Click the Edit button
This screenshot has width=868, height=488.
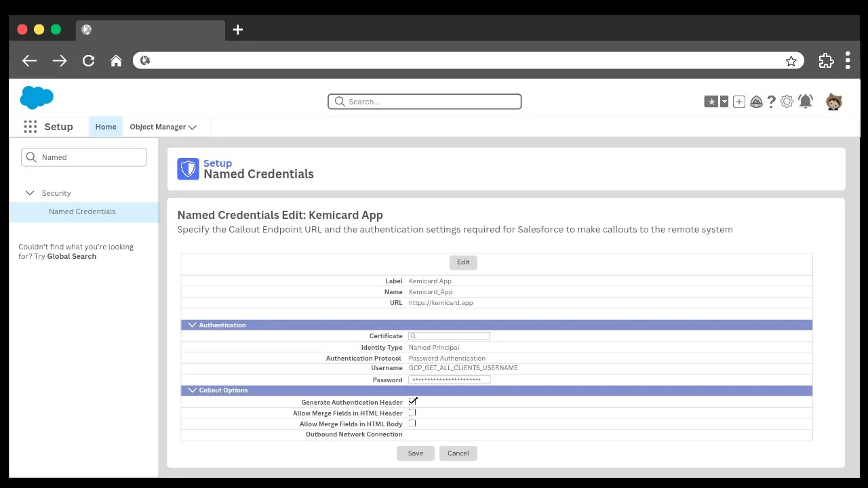[463, 262]
